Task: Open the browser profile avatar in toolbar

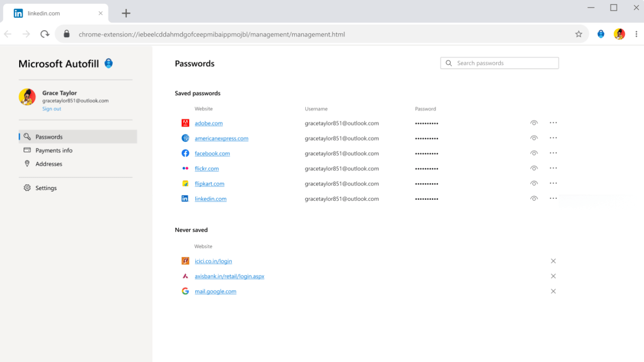Action: coord(619,34)
